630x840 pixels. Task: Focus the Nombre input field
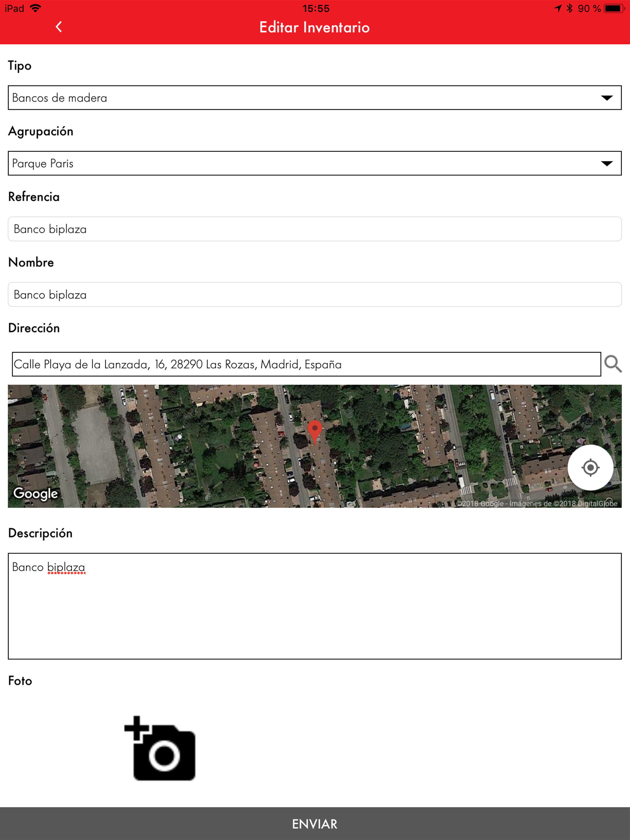point(315,295)
